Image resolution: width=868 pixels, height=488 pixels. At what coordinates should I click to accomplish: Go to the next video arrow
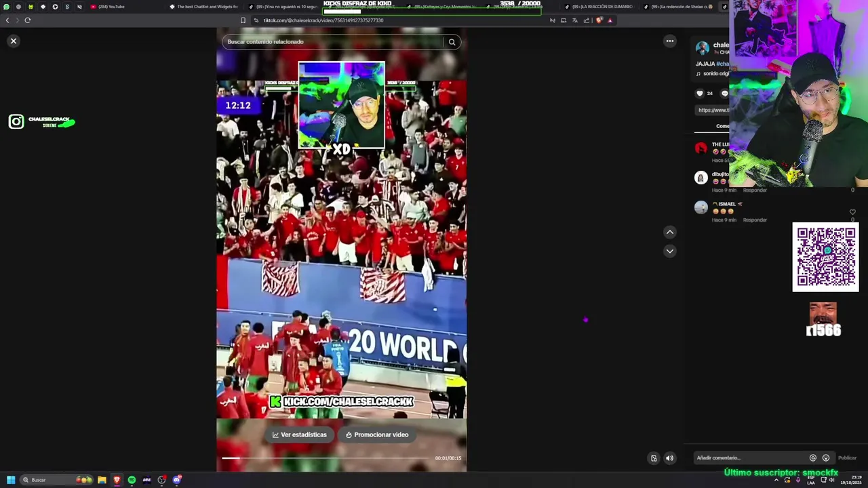coord(670,251)
